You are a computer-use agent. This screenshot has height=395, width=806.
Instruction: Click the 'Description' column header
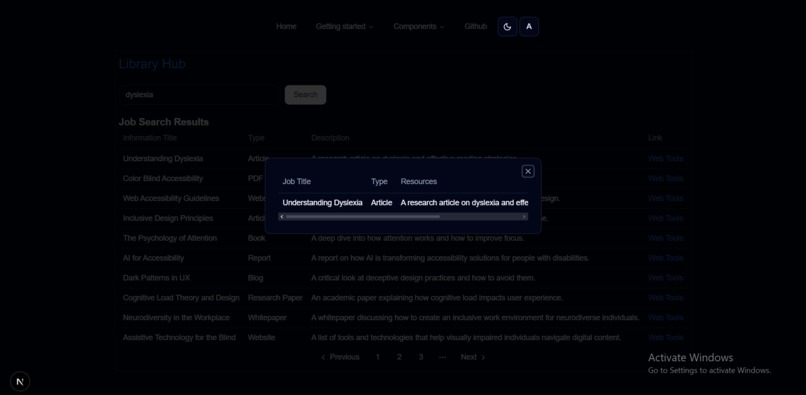(330, 138)
